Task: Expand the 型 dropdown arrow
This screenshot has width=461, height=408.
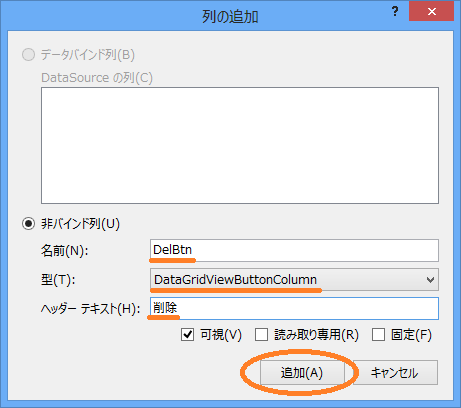Action: tap(430, 280)
